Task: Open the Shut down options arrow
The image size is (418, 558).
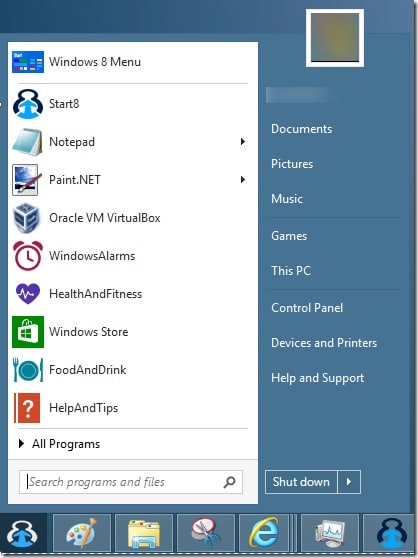Action: 349,482
